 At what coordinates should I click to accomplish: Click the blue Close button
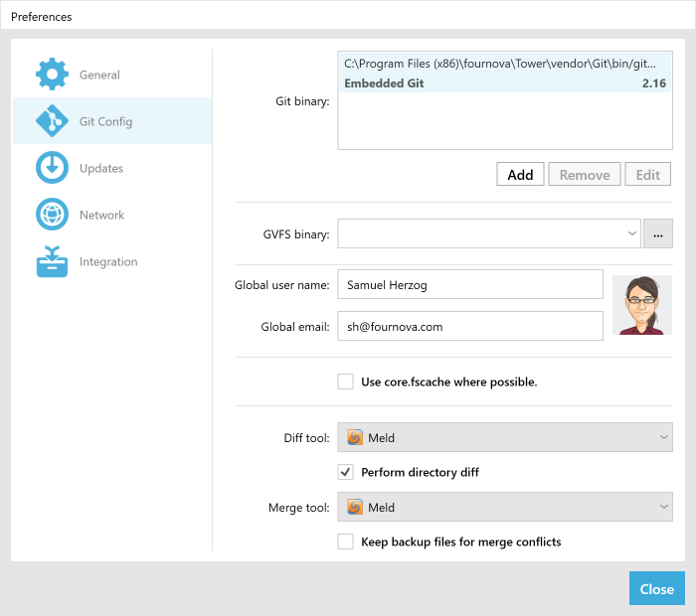click(656, 588)
